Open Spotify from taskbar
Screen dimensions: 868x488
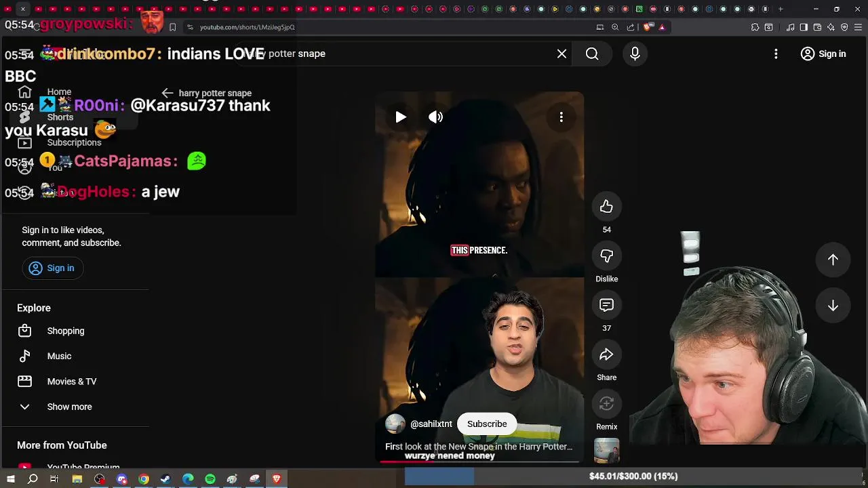tap(210, 479)
